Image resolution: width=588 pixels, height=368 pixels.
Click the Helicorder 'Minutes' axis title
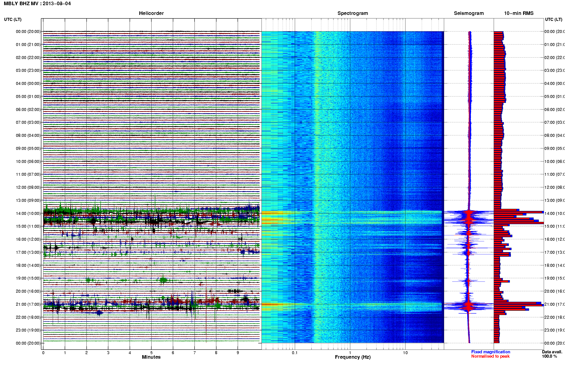pos(151,357)
